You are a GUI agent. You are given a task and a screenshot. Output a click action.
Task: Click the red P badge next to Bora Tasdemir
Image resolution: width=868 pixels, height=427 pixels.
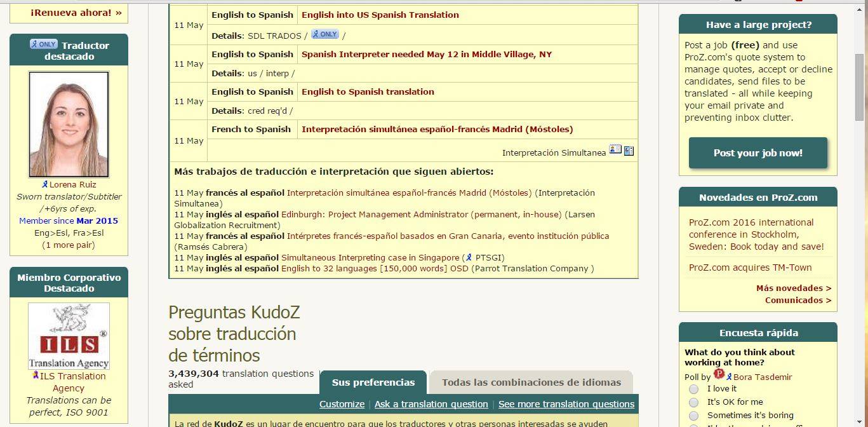(x=719, y=374)
